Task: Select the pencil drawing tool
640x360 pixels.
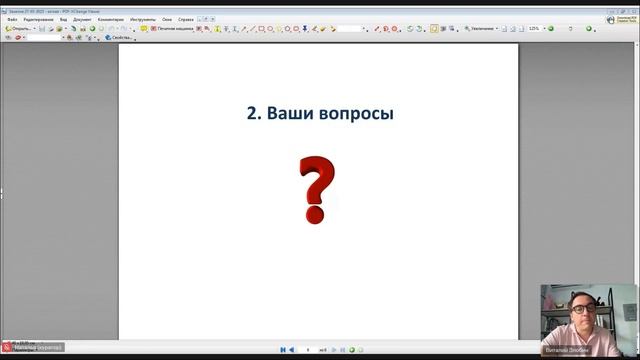Action: pos(314,29)
